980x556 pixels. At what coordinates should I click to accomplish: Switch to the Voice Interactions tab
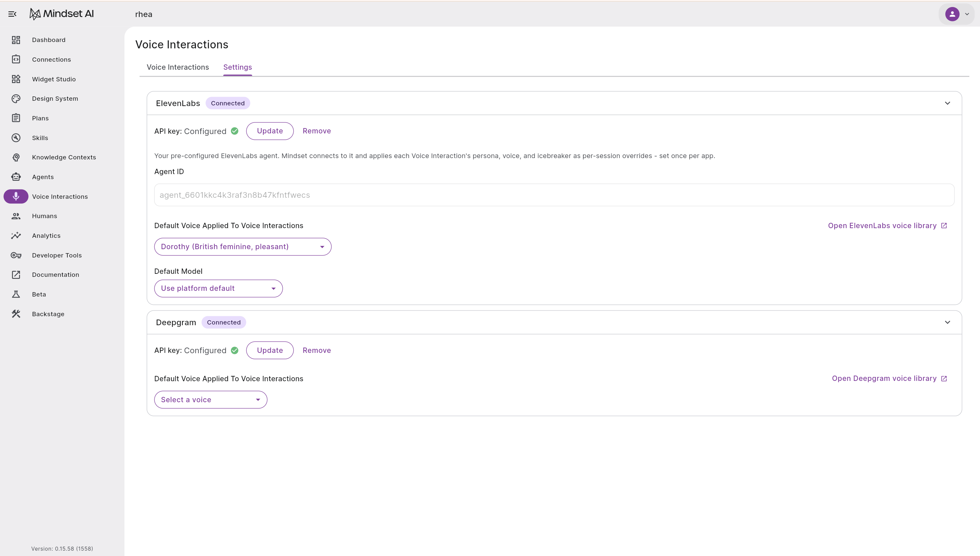click(x=178, y=67)
